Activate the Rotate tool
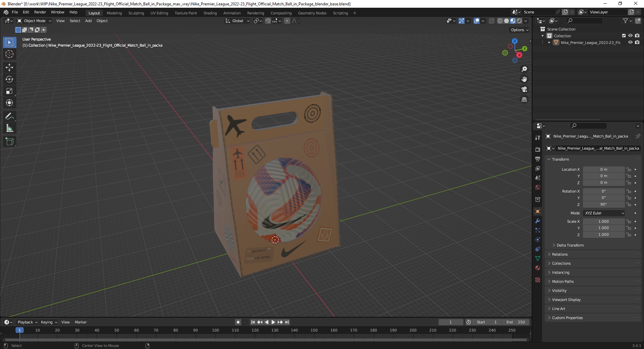 9,79
